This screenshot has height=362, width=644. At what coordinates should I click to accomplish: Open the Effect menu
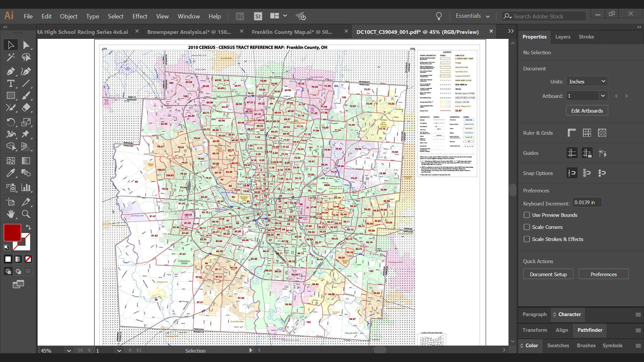[x=140, y=16]
